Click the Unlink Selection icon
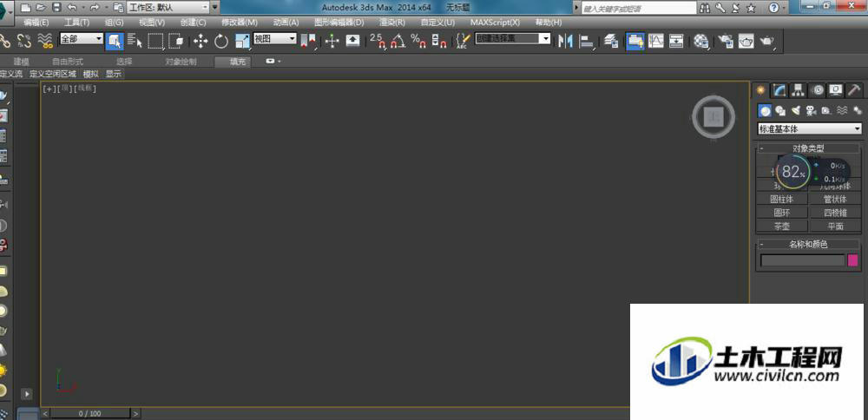This screenshot has height=420, width=868. (x=23, y=41)
